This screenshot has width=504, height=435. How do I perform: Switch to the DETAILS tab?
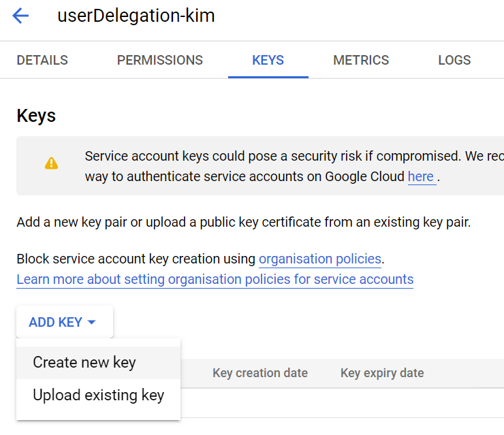tap(42, 60)
